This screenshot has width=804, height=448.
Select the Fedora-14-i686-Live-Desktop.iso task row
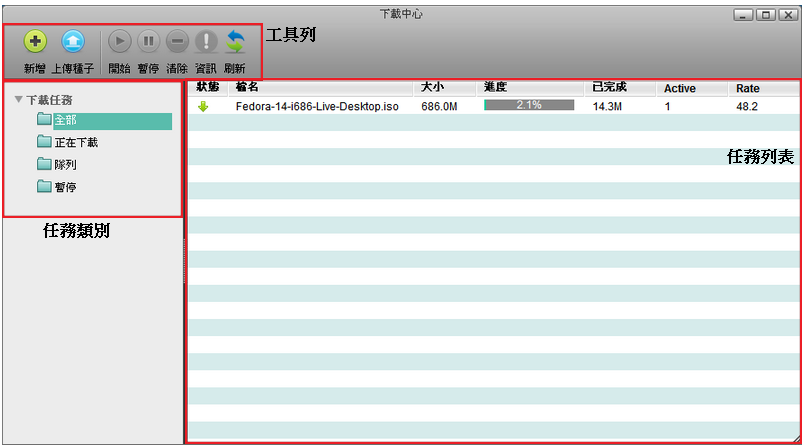point(316,106)
